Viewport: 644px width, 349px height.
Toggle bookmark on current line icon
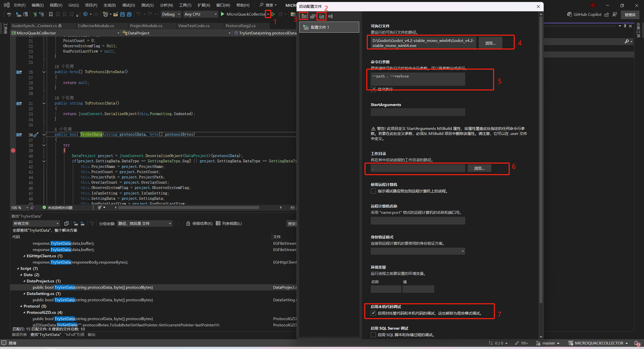51,14
